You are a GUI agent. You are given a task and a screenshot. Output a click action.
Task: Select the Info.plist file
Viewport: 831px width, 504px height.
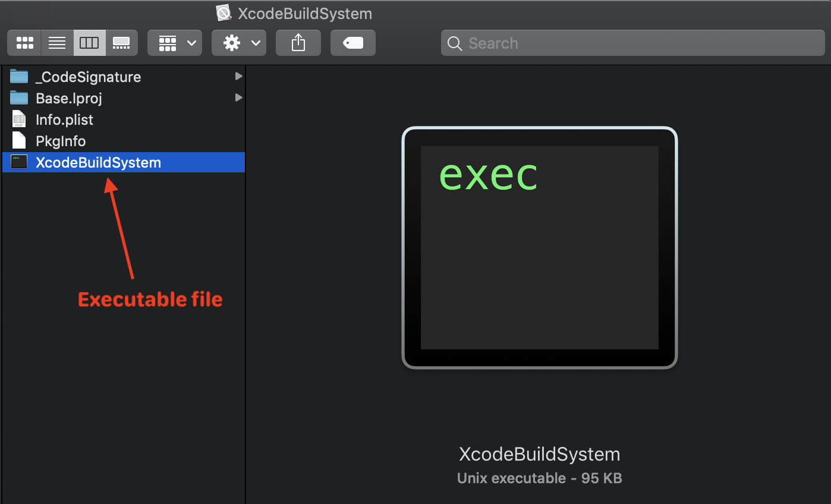[x=123, y=119]
